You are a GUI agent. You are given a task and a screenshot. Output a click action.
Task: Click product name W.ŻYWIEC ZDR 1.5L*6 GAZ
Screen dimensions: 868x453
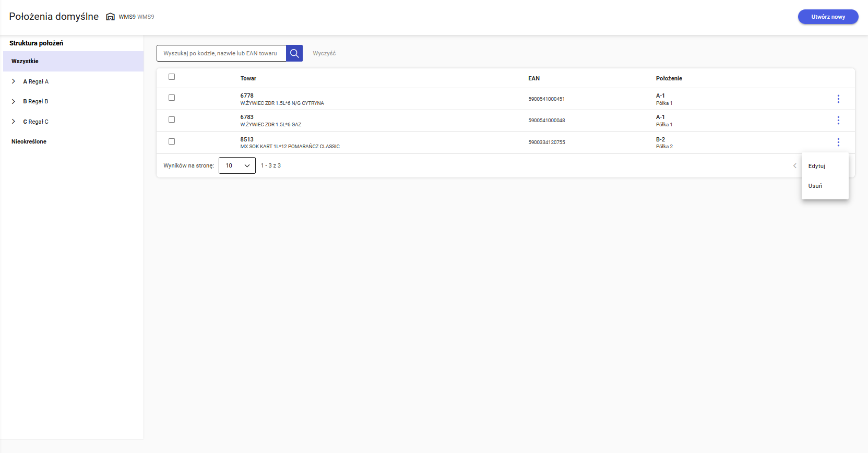click(x=270, y=125)
